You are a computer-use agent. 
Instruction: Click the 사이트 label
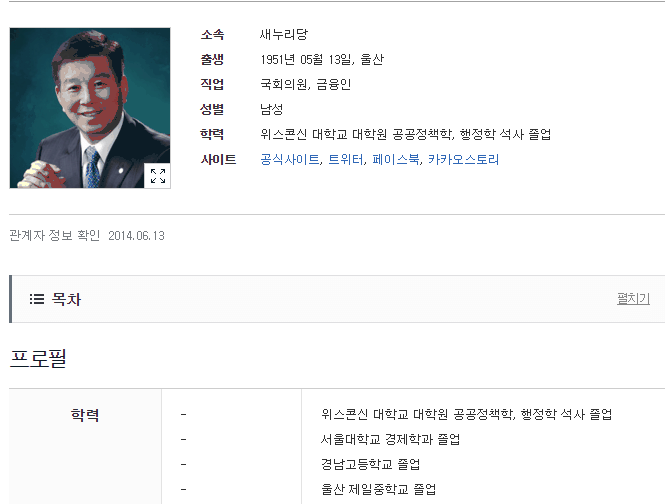coord(218,160)
